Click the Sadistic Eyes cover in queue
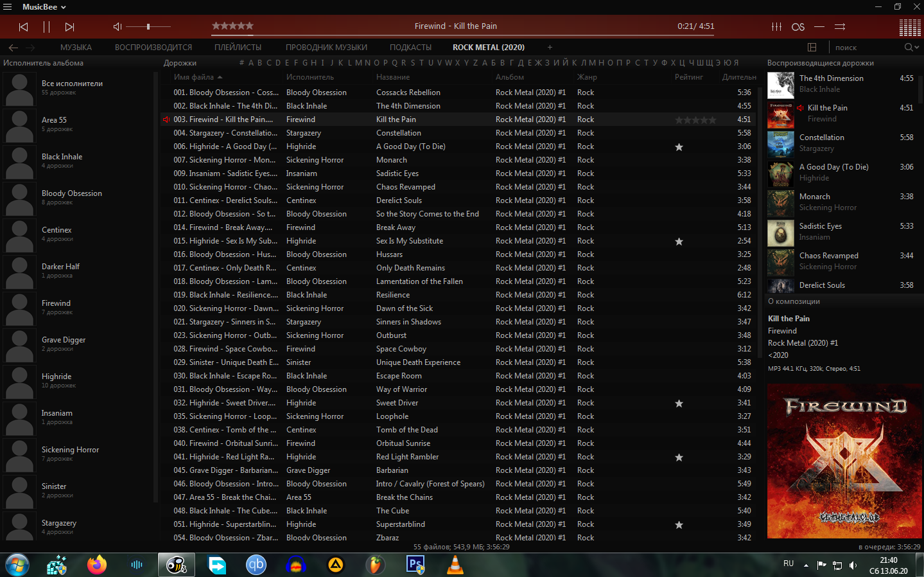The image size is (924, 577). coord(781,233)
